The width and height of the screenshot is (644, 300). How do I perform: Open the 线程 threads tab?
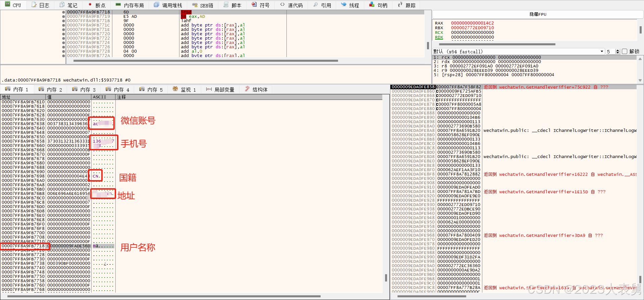coord(350,5)
